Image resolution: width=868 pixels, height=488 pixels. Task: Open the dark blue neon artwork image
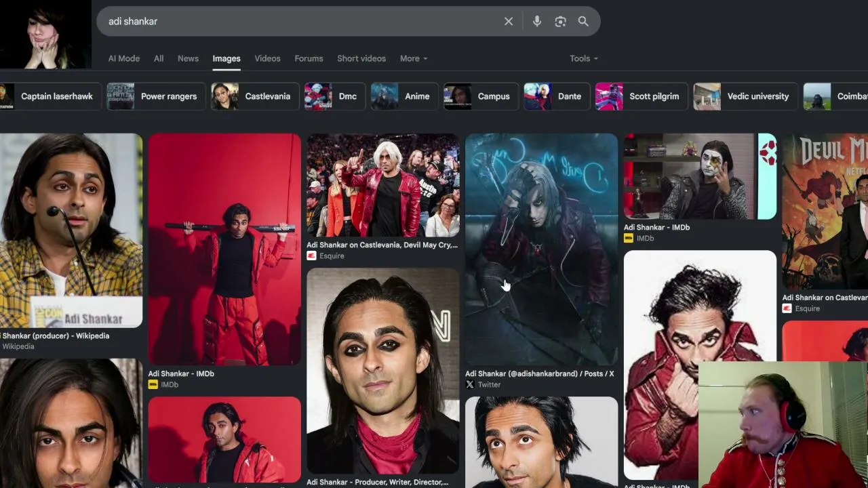tap(541, 249)
